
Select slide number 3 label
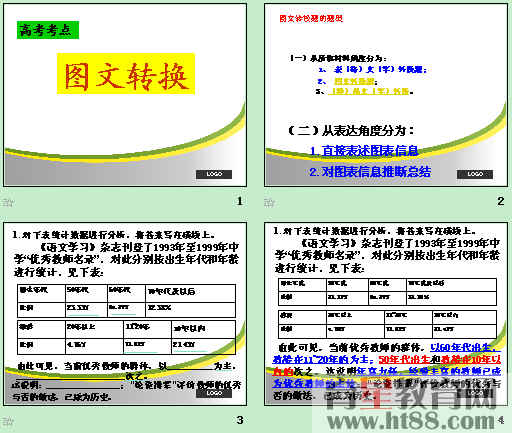240,420
